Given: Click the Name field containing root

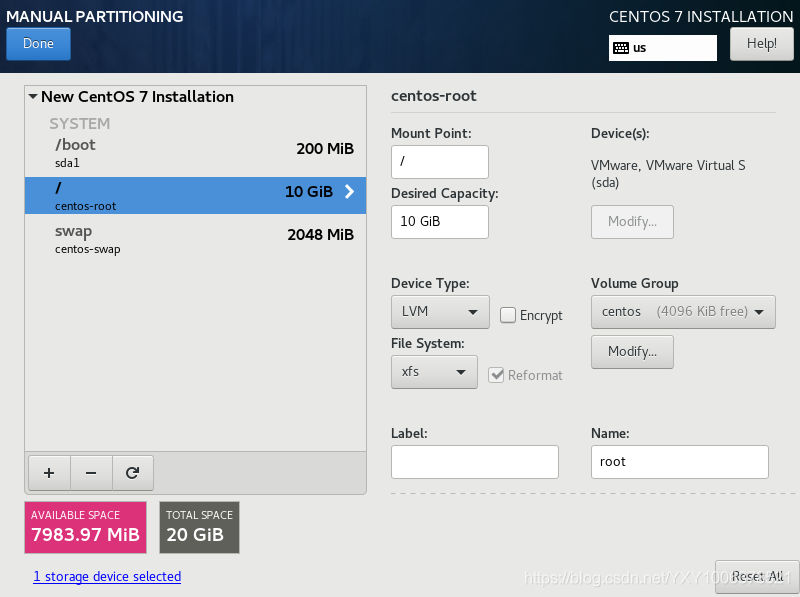Looking at the screenshot, I should [x=680, y=462].
